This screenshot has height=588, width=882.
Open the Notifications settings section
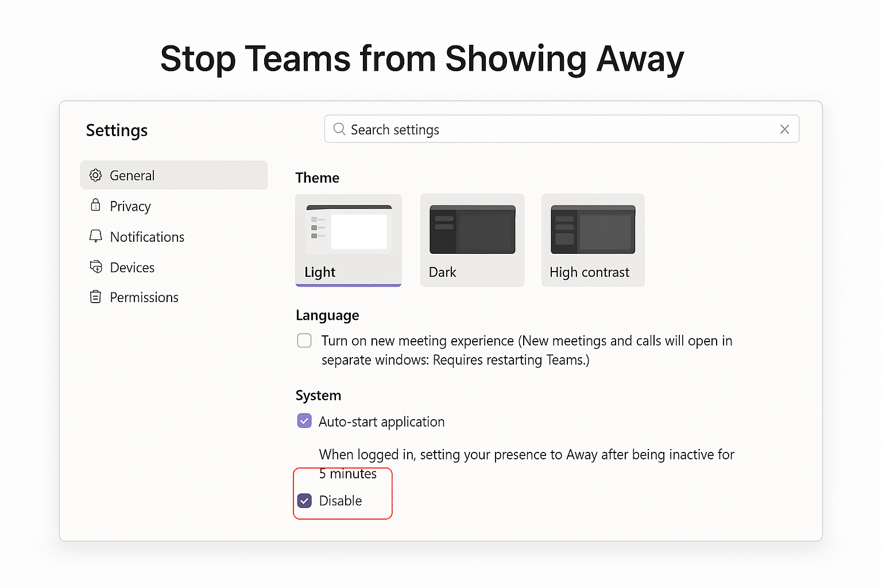coord(174,237)
